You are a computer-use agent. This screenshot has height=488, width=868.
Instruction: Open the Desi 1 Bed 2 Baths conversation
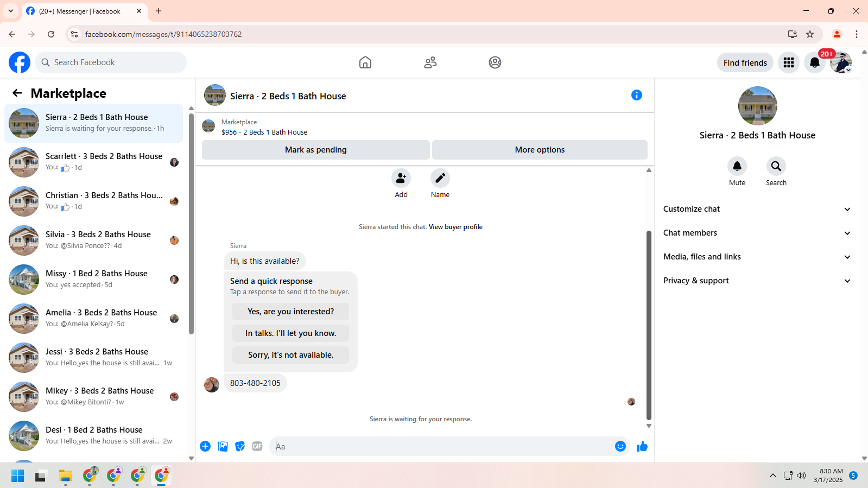(94, 436)
